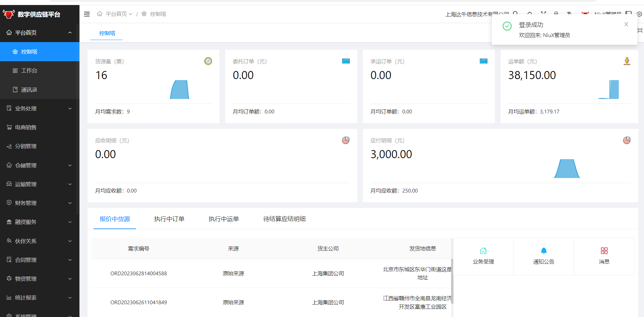Expand the 业务处理 sidebar menu

point(40,108)
